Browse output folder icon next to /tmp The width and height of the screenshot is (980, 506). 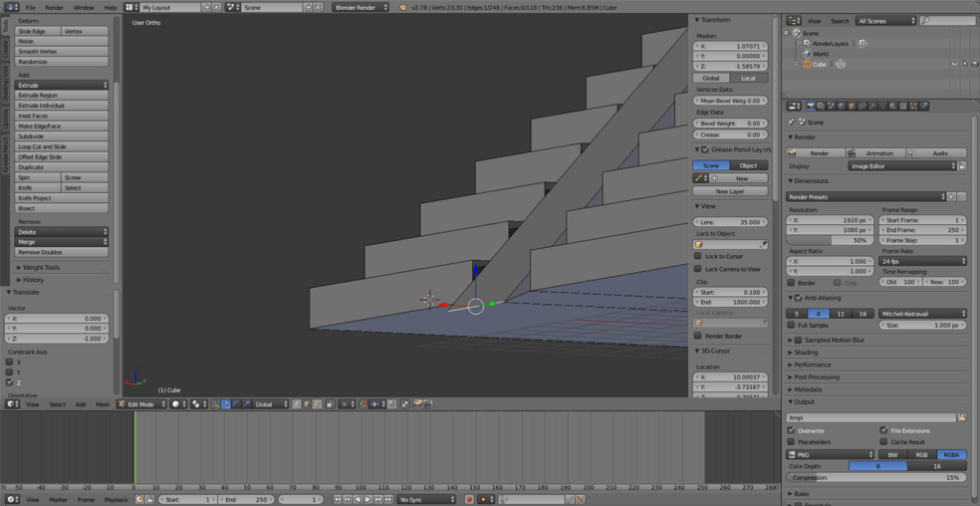click(x=961, y=417)
